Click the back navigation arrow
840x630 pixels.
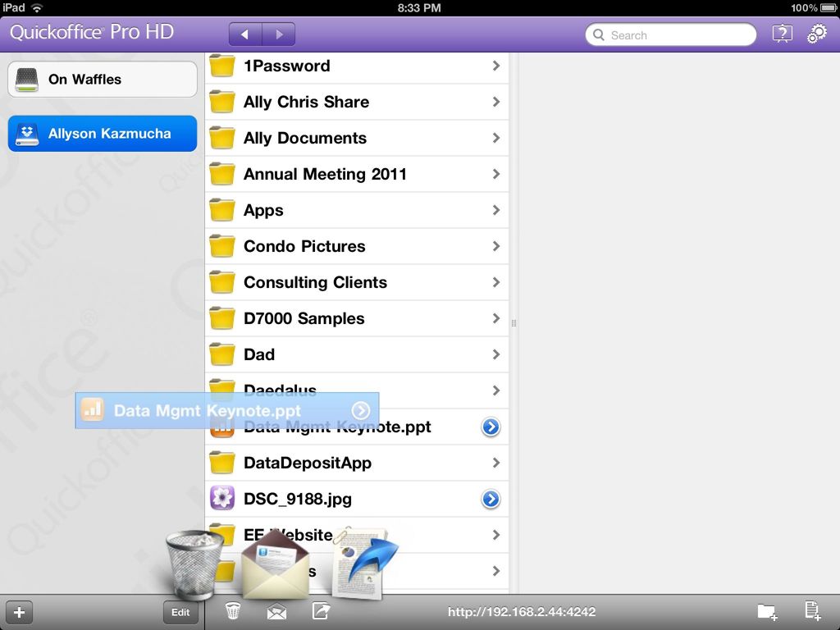[x=244, y=34]
